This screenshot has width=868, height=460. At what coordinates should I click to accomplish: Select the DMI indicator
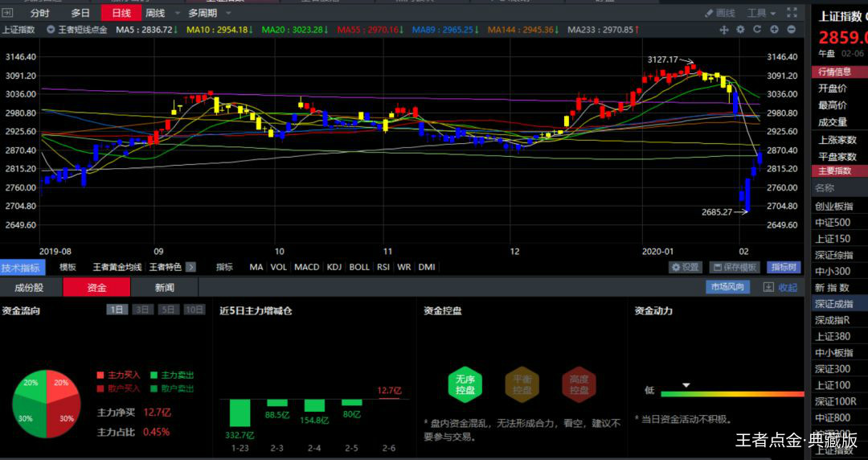426,267
